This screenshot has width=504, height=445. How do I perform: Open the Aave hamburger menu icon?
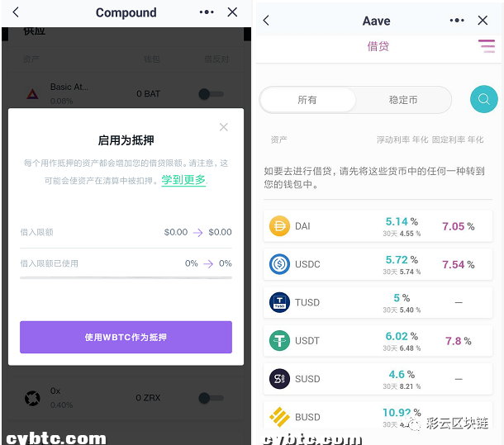tap(487, 46)
